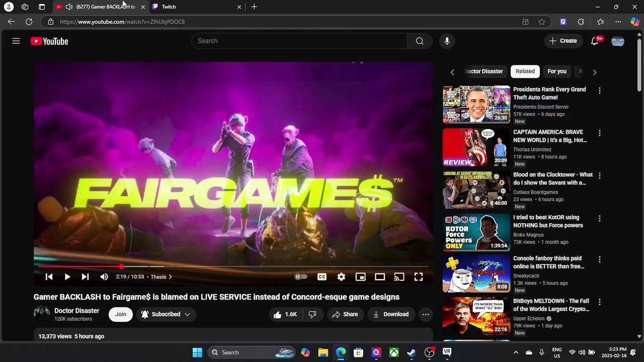
Task: Skip to the previous video
Action: tap(49, 277)
